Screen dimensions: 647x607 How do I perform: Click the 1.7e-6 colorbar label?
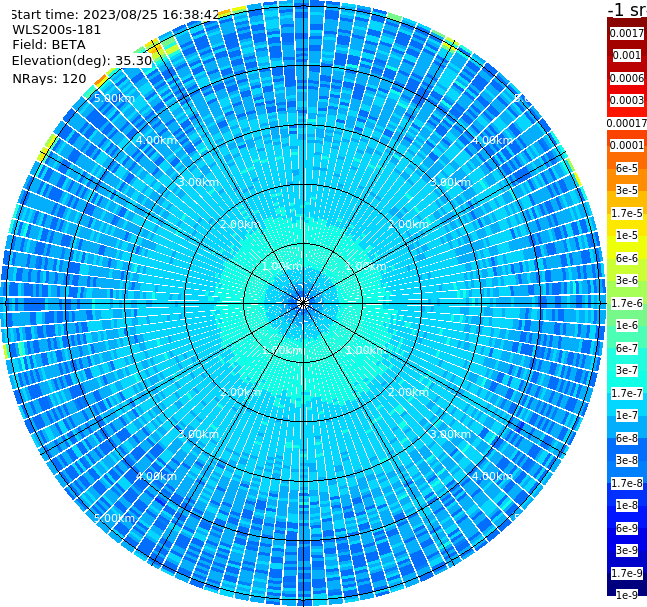627,303
